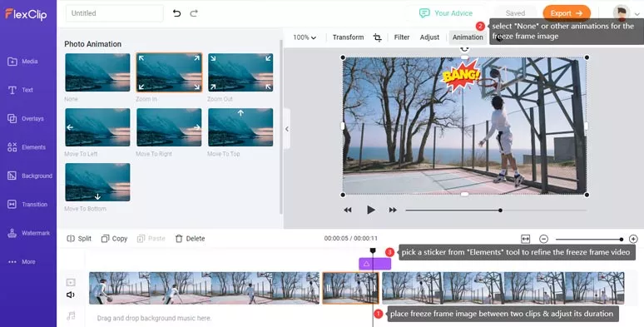The height and width of the screenshot is (327, 644).
Task: Open the Media sidebar panel
Action: tap(22, 62)
